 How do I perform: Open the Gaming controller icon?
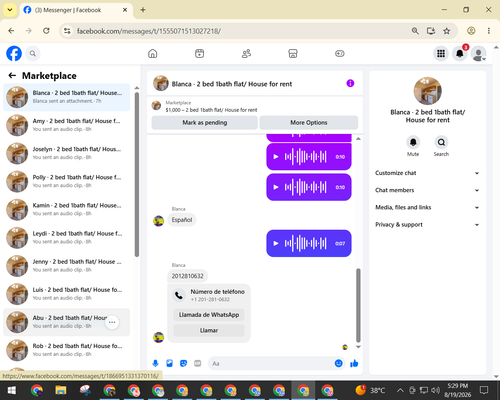coord(340,53)
